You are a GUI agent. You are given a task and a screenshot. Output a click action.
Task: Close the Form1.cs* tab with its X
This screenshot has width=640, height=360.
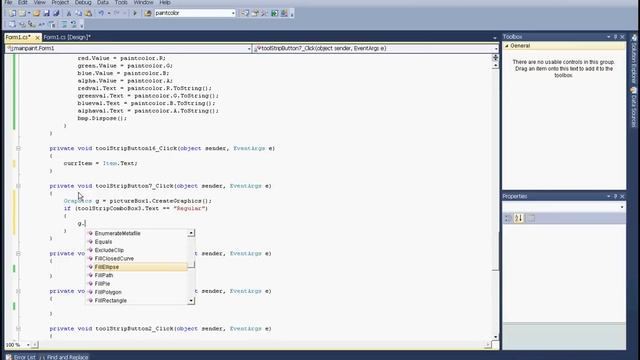coord(37,38)
